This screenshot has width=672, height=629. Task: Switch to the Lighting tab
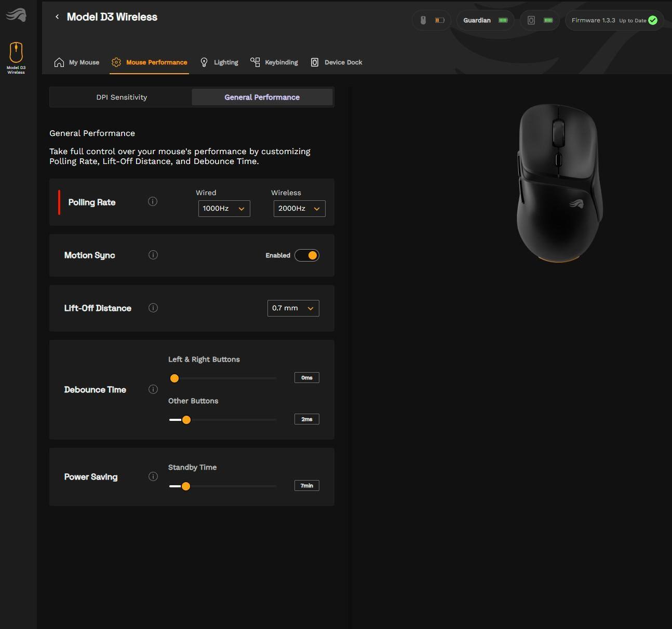click(219, 62)
